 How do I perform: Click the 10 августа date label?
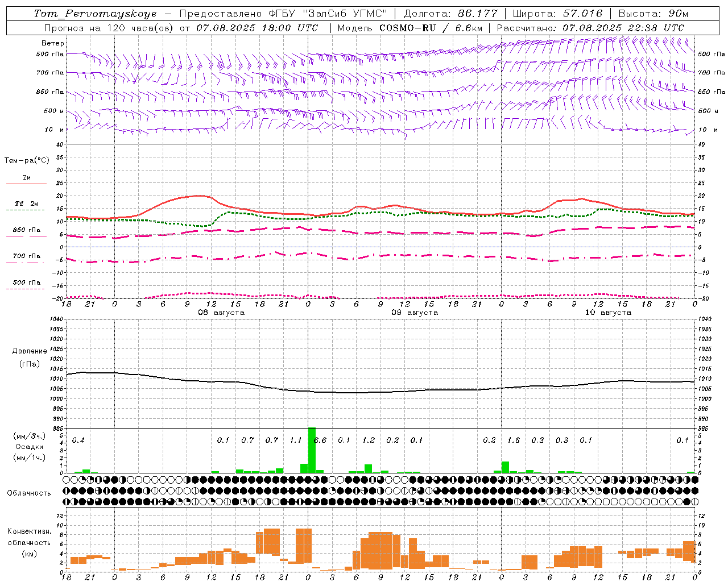(608, 313)
